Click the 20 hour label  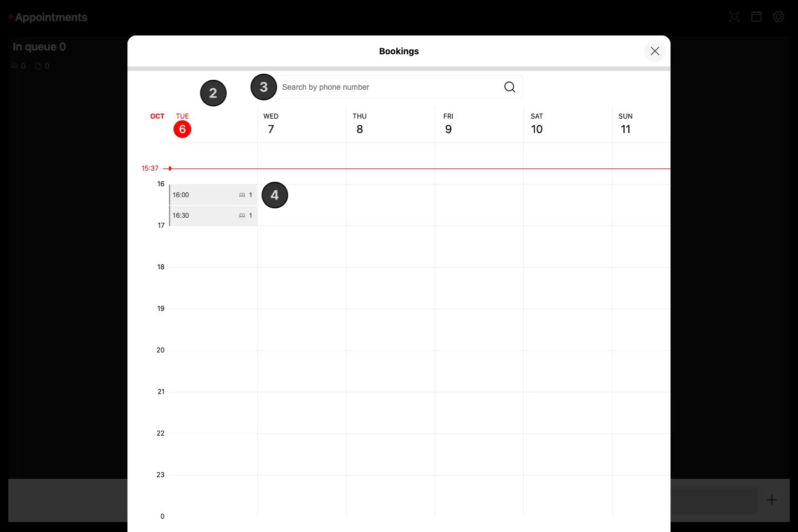pos(161,350)
